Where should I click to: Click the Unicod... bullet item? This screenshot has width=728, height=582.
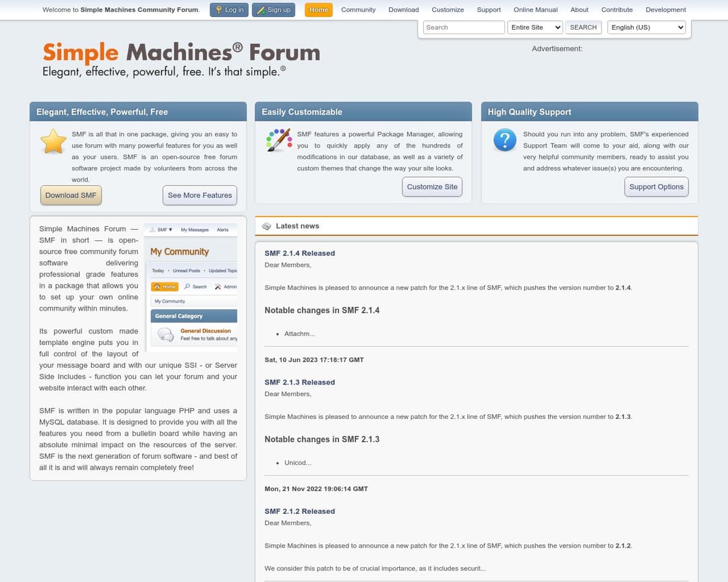298,463
